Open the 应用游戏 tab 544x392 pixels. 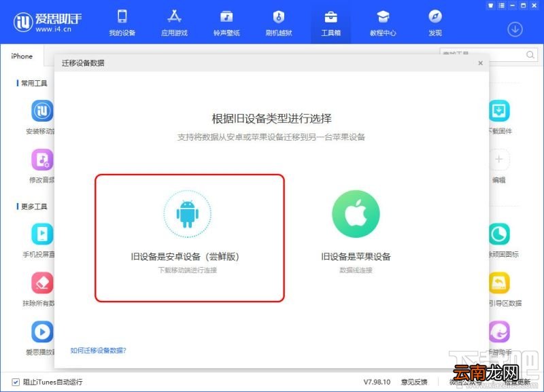[x=174, y=22]
